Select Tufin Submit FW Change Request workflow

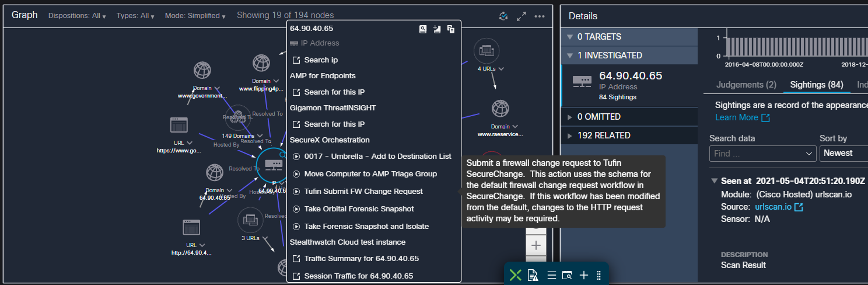363,191
